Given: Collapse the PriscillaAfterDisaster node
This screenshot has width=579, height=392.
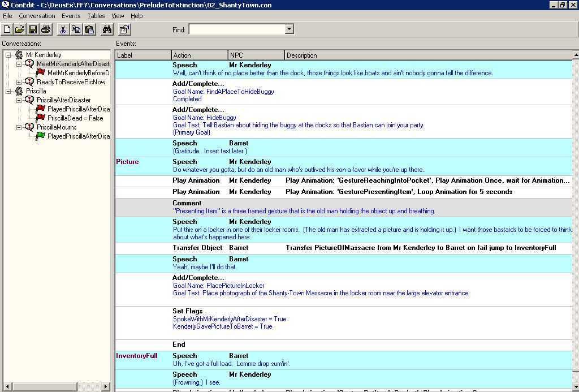Looking at the screenshot, I should [19, 100].
